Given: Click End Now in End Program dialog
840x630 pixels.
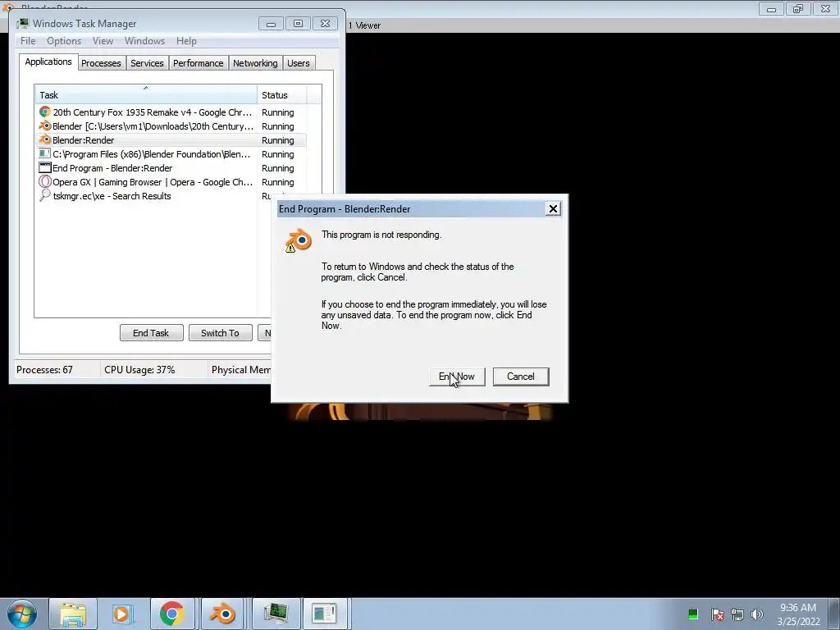Looking at the screenshot, I should (x=456, y=376).
